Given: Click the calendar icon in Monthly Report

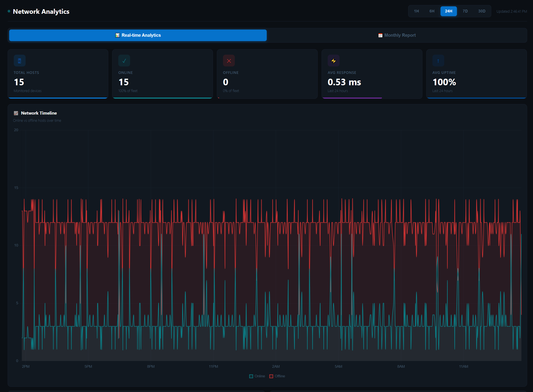Looking at the screenshot, I should 380,35.
